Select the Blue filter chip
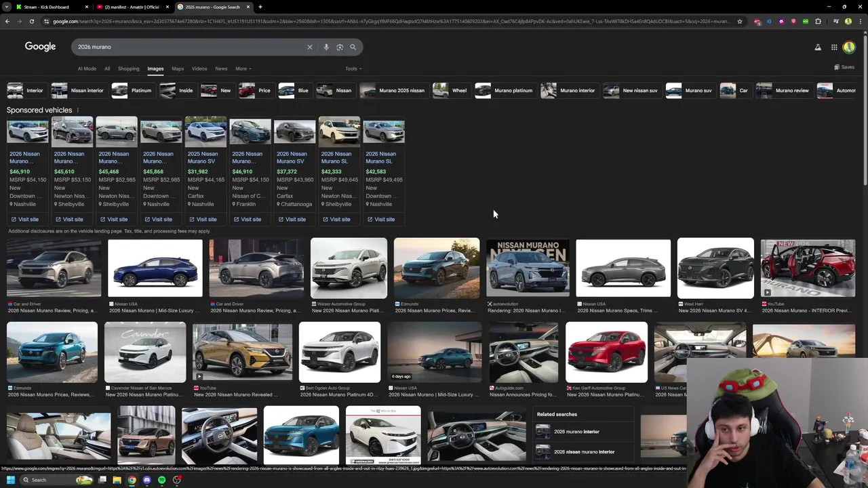868x488 pixels. tap(294, 90)
